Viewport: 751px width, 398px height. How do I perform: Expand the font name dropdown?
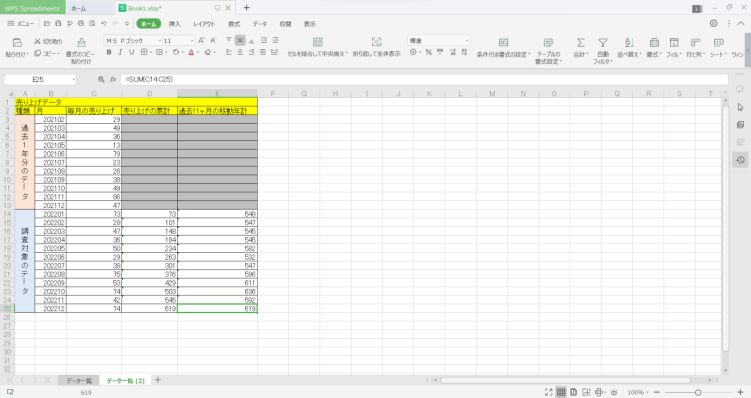[159, 41]
